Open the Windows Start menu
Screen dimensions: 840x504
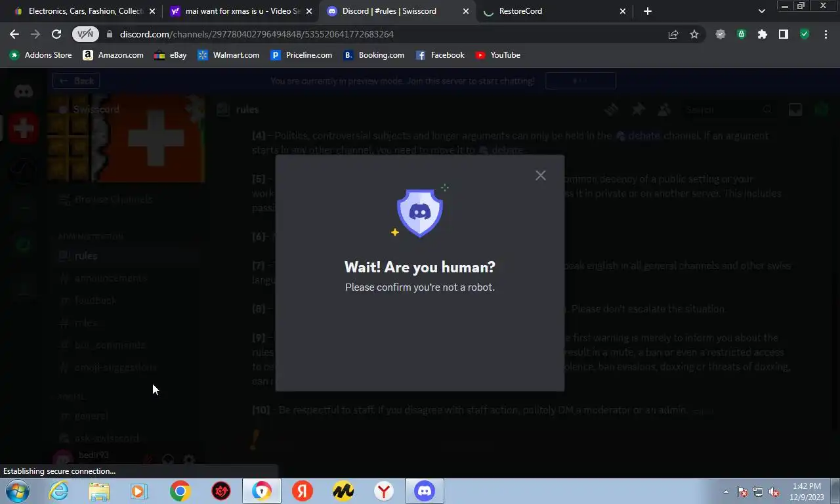point(18,491)
